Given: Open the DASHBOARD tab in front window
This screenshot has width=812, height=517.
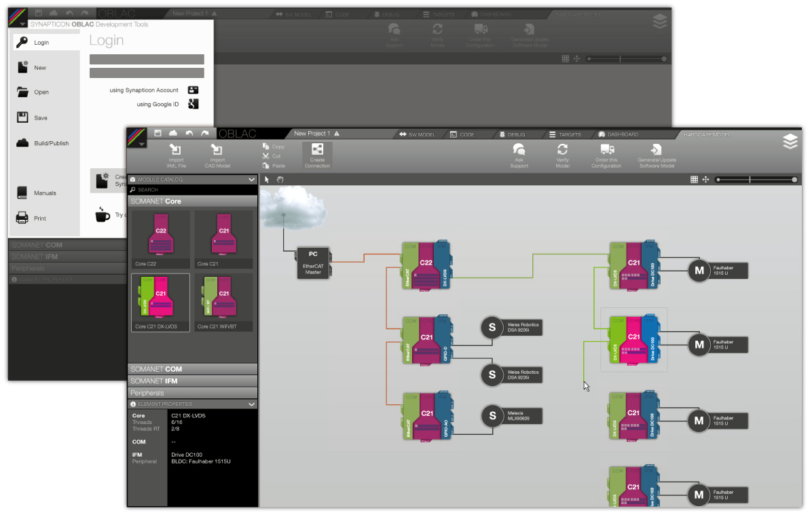Looking at the screenshot, I should [619, 134].
